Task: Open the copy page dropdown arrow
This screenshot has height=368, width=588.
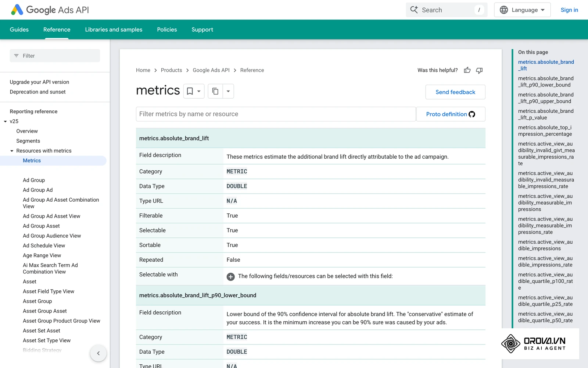Action: tap(228, 91)
